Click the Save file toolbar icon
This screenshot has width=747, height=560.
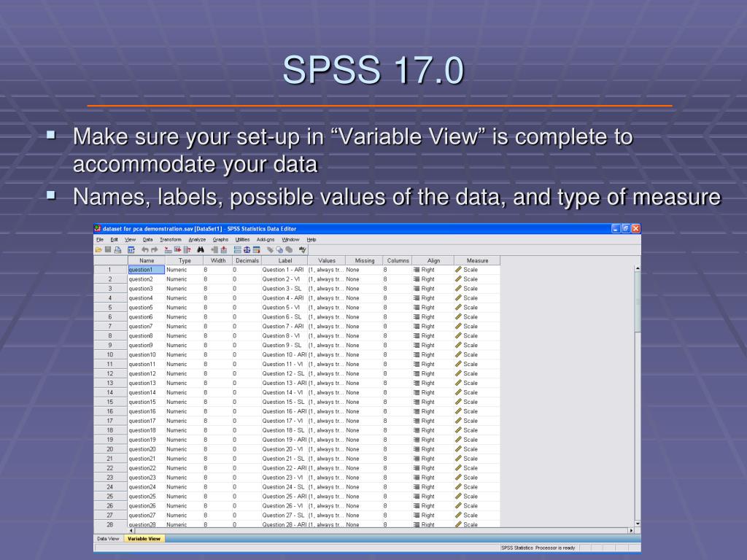click(x=108, y=249)
